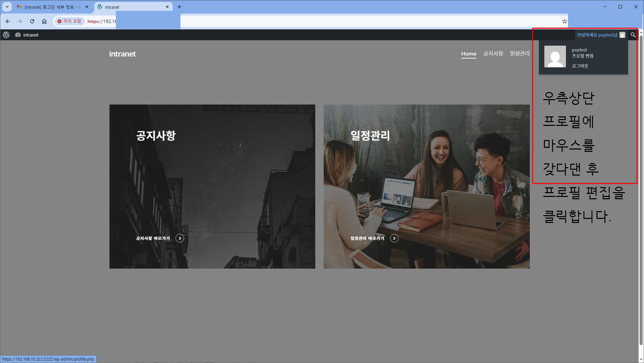The height and width of the screenshot is (363, 644).
Task: Select 프로필 편집 from account menu
Action: (x=583, y=56)
